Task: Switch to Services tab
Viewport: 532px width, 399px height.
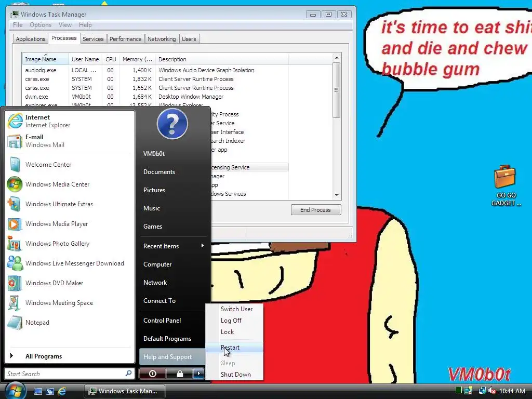Action: [x=93, y=39]
